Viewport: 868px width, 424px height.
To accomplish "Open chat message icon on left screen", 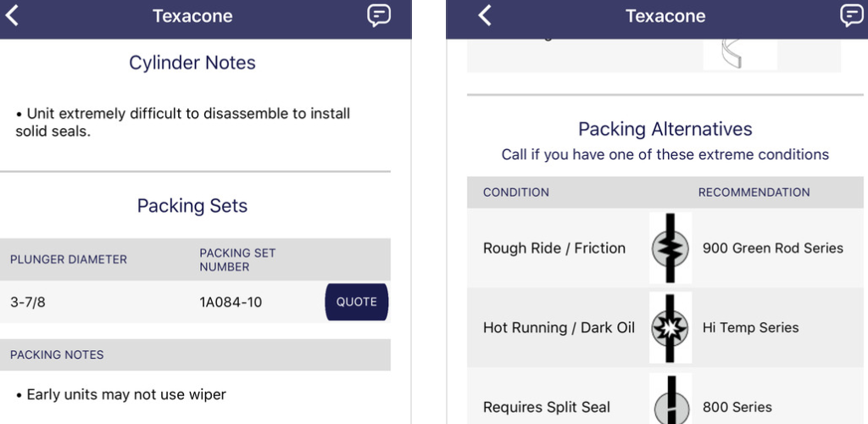I will (379, 15).
